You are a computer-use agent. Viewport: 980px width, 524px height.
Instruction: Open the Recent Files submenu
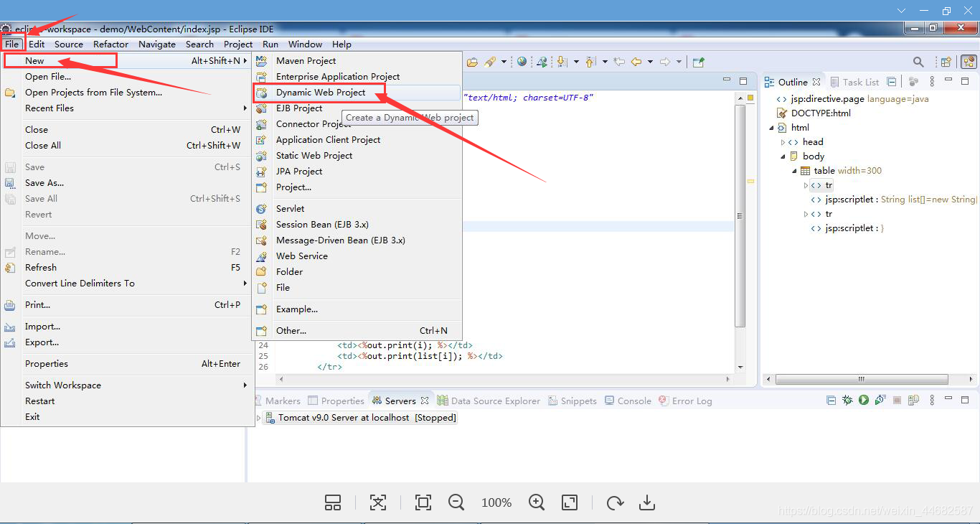[x=128, y=108]
